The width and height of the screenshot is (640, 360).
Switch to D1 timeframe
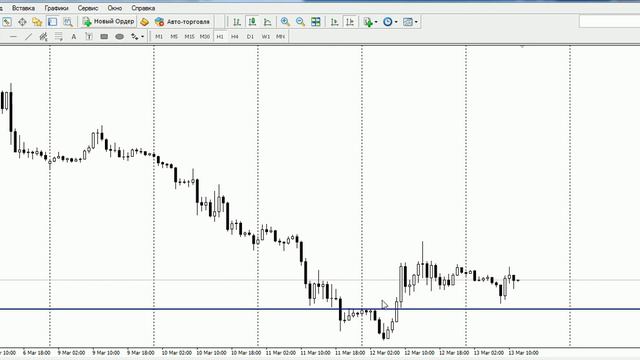[x=250, y=37]
